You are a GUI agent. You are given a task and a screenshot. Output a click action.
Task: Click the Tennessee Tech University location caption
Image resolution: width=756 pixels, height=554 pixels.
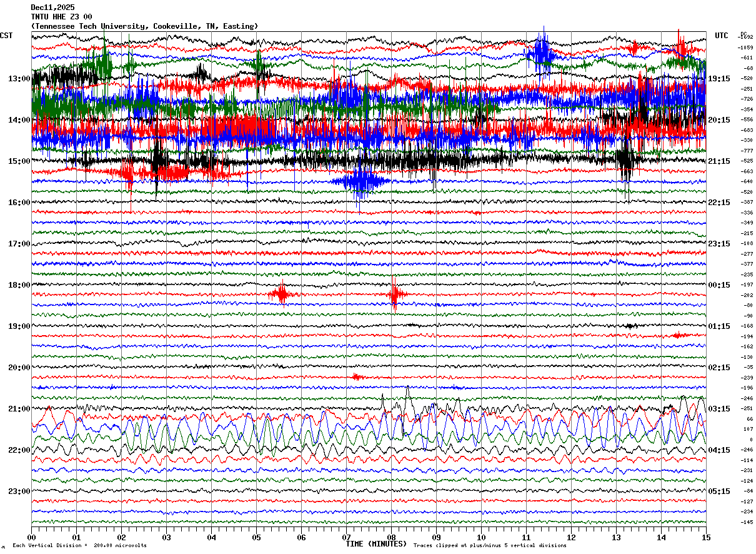[144, 26]
